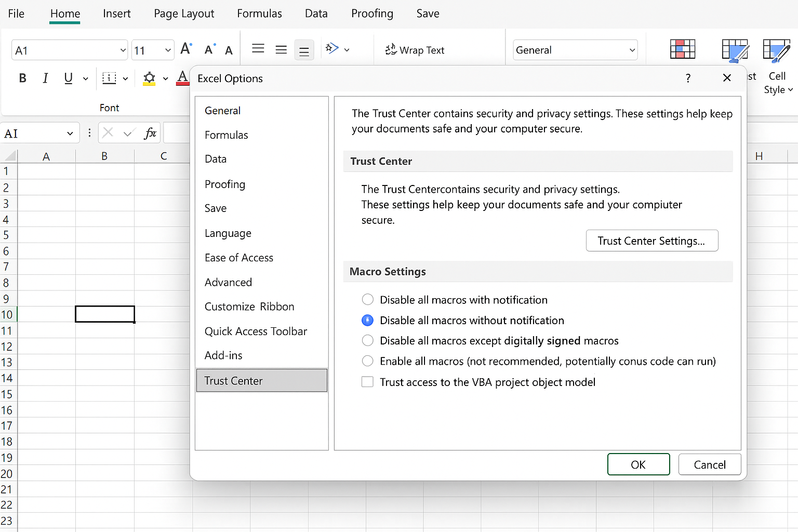
Task: Expand the Underline style arrow
Action: [86, 79]
